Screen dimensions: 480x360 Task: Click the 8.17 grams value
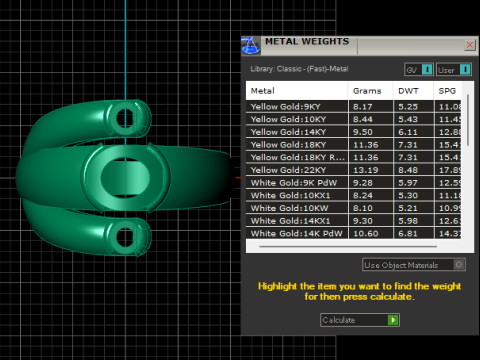click(363, 107)
